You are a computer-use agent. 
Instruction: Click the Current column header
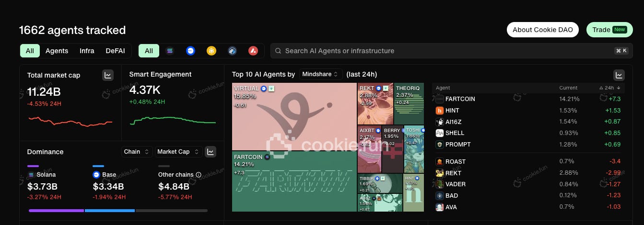[568, 88]
